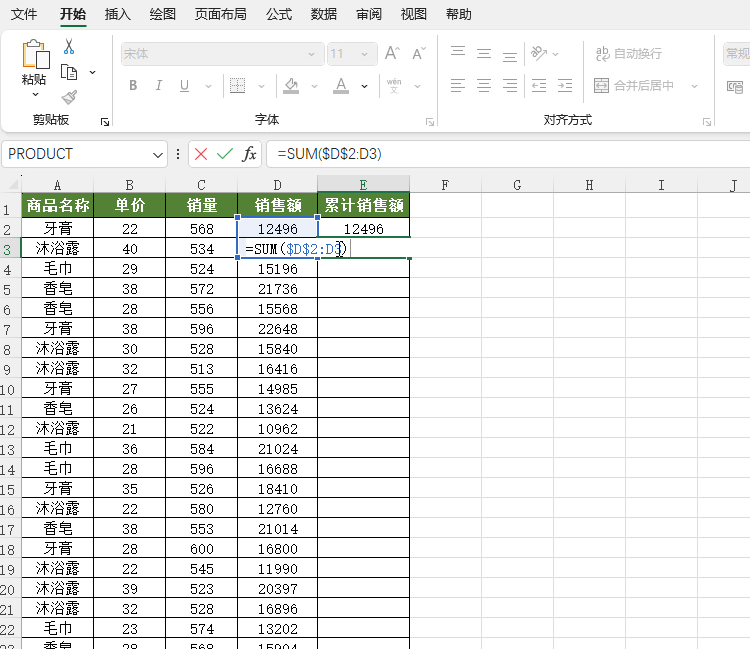Click the Align Right icon

[509, 86]
